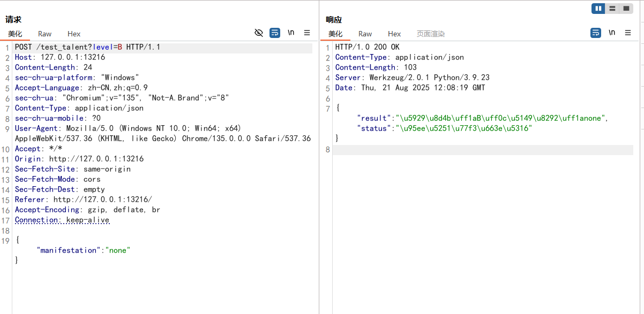Switch request view to Raw tab
Screen dimensions: 644x314
(45, 34)
